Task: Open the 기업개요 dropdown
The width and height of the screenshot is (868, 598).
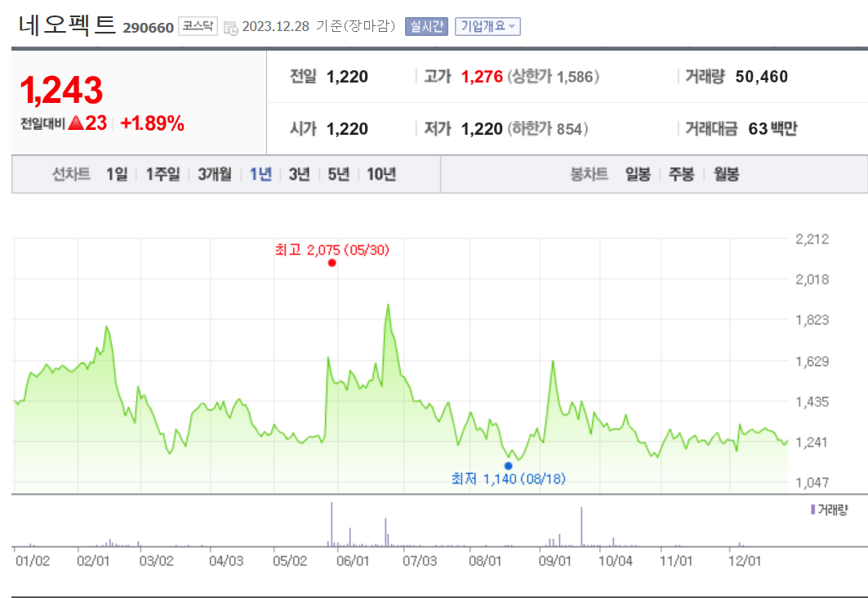Action: 487,26
